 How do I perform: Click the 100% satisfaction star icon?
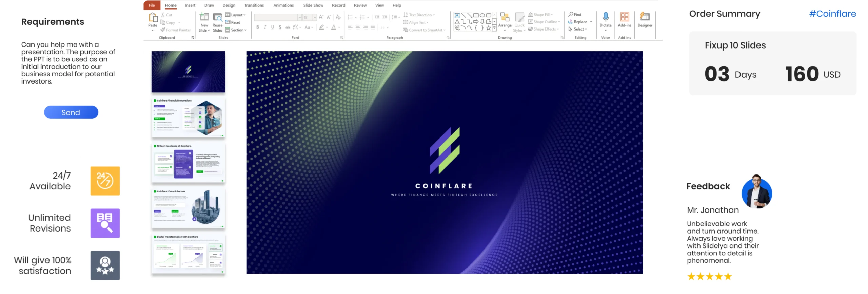pyautogui.click(x=105, y=265)
